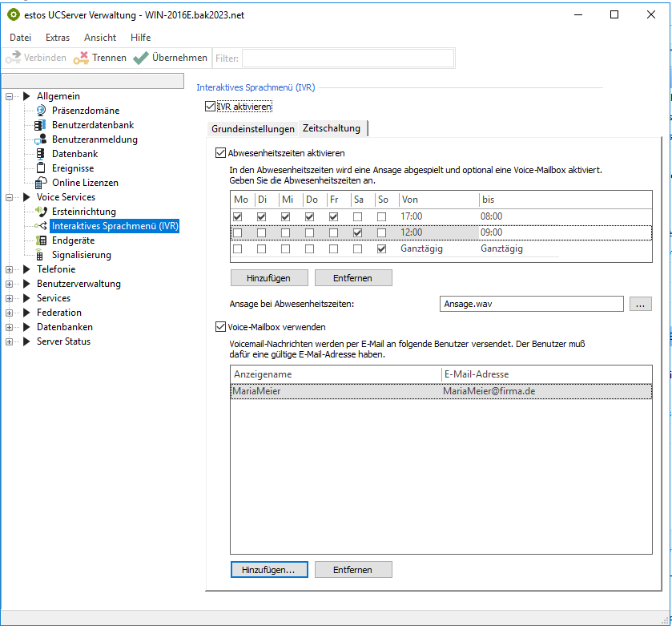Screen dimensions: 672x626
Task: Click the Verbinden toolbar icon
Action: point(14,57)
